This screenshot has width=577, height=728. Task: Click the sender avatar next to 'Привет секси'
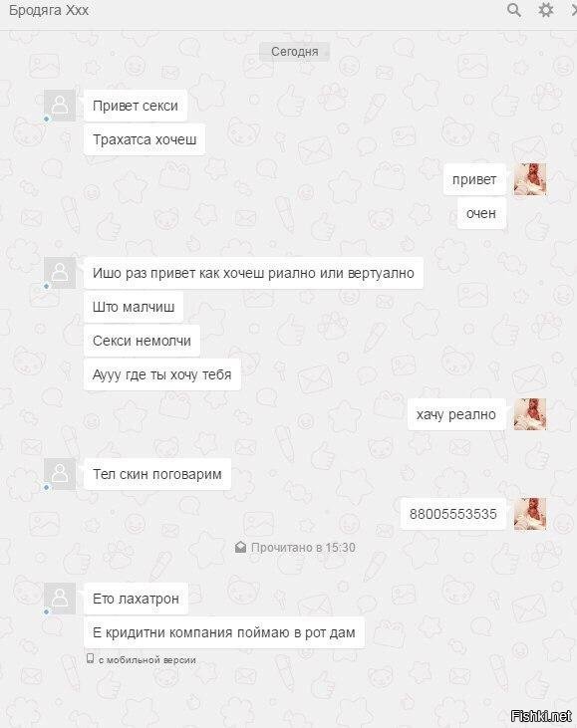click(60, 106)
